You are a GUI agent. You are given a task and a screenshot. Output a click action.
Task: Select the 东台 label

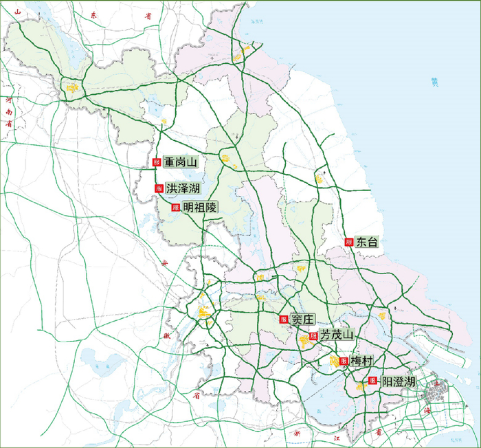(366, 242)
